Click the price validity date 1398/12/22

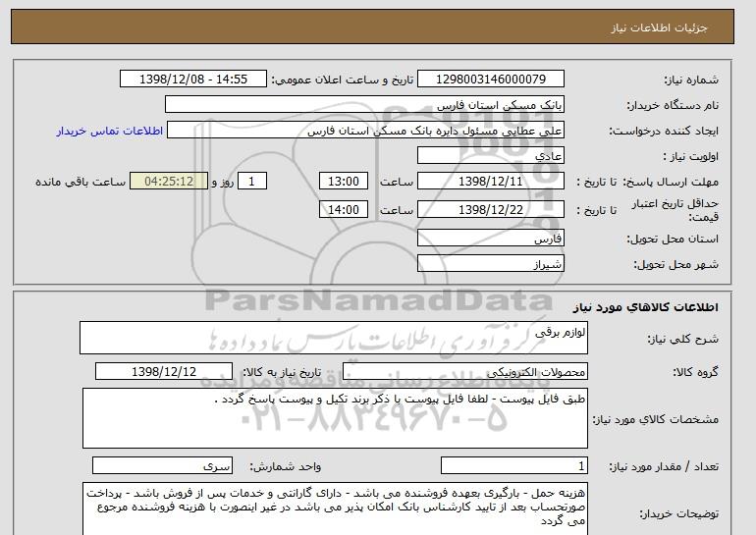490,209
